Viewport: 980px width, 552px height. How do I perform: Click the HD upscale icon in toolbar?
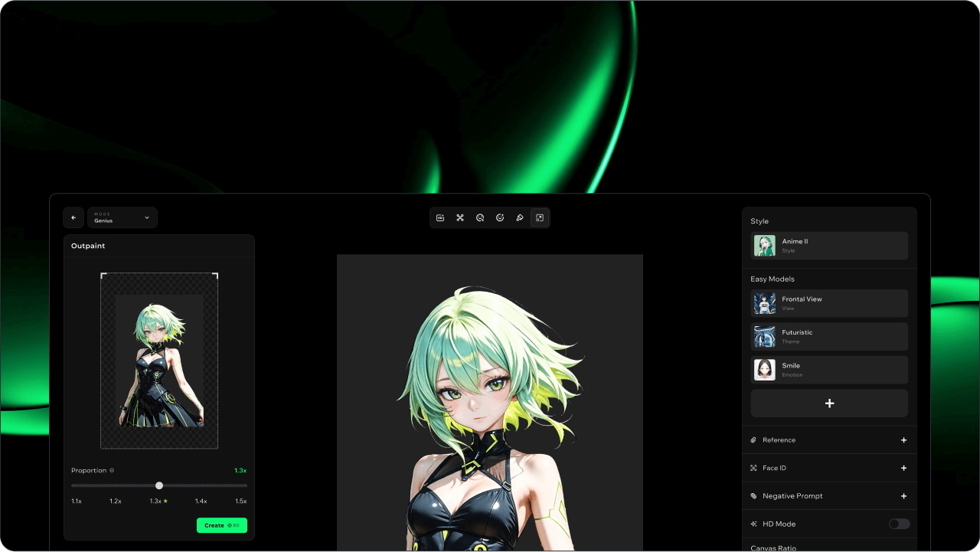440,218
